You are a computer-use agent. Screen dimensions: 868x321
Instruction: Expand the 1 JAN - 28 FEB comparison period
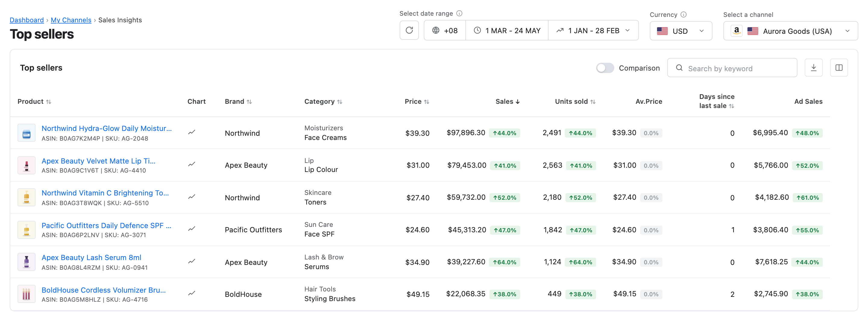click(593, 30)
